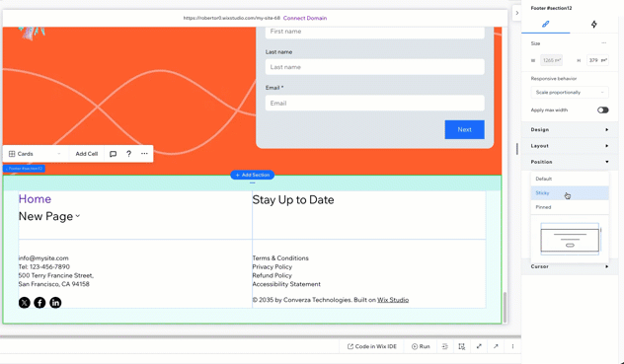Image resolution: width=624 pixels, height=364 pixels.
Task: Click the First name input field
Action: [x=375, y=32]
